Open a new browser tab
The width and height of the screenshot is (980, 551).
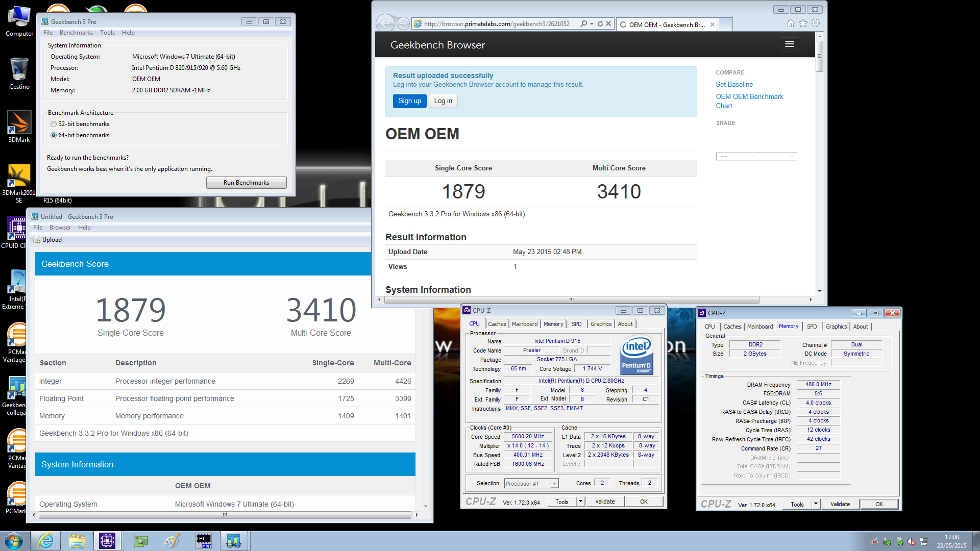725,24
